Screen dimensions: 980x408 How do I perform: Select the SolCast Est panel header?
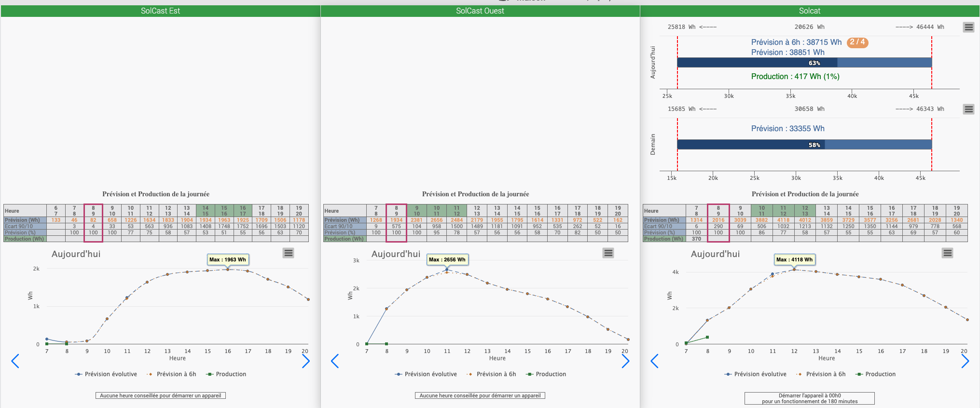[160, 11]
